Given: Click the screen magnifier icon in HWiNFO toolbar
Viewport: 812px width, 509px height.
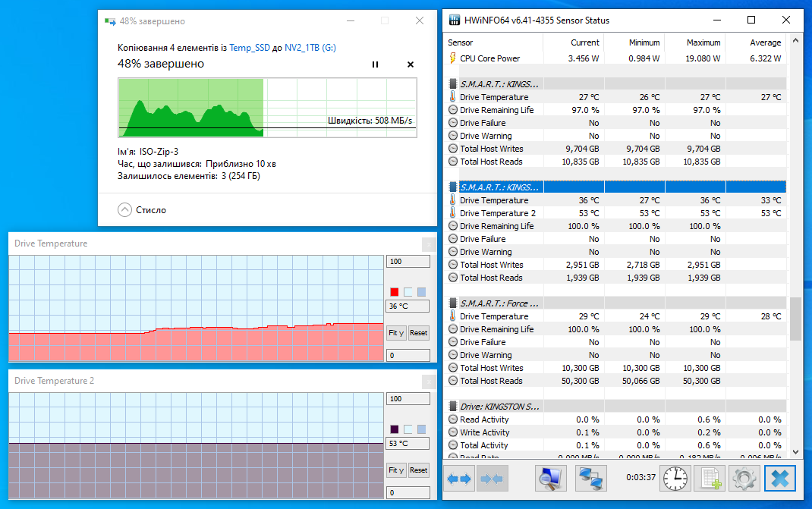Looking at the screenshot, I should (549, 478).
